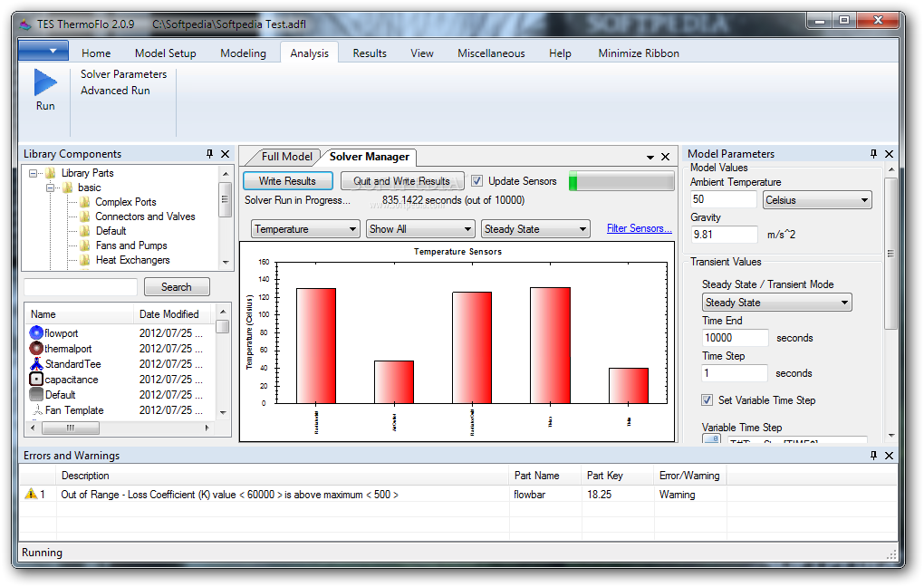Click Advanced Run
924x587 pixels.
tap(116, 91)
